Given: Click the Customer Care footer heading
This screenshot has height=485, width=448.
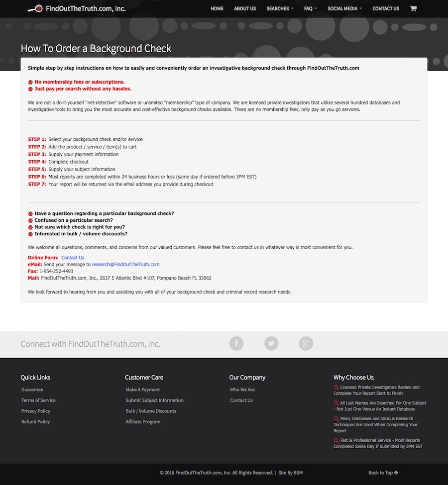Looking at the screenshot, I should coord(144,378).
